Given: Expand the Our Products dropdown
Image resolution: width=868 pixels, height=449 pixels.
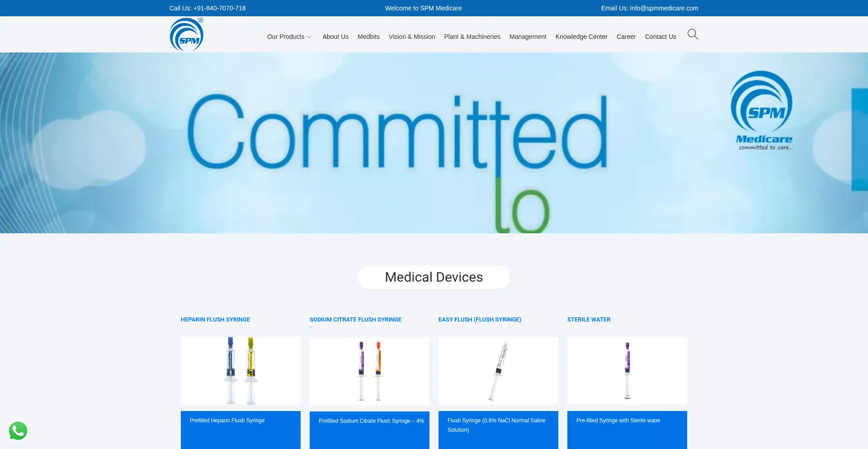Looking at the screenshot, I should pos(289,37).
